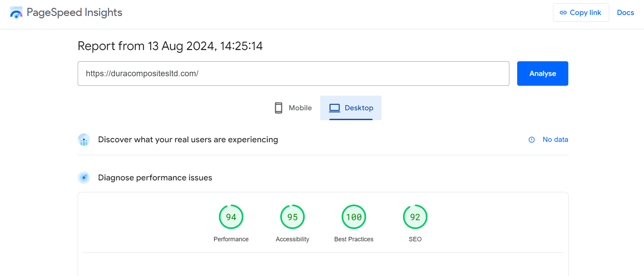Click the Performance score gauge 94

(231, 217)
